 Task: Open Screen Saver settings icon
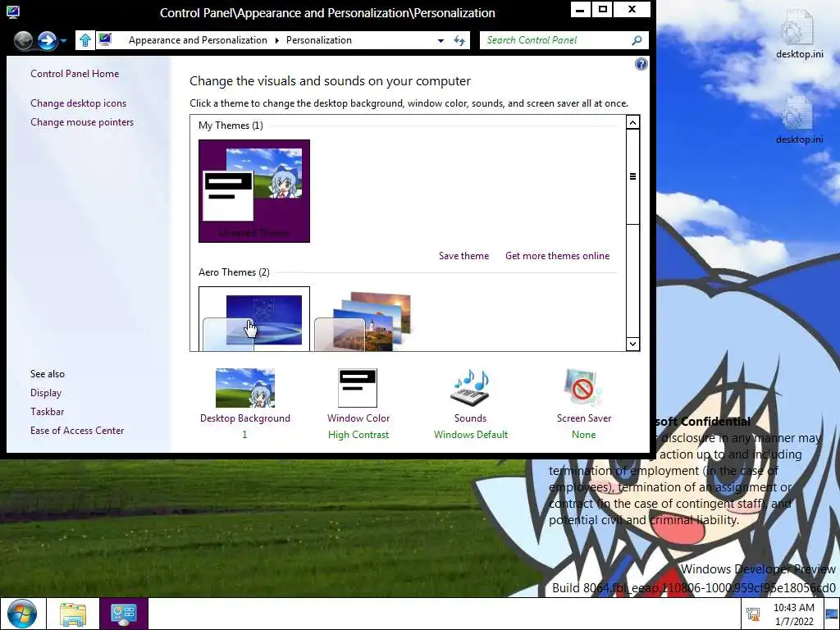[583, 387]
